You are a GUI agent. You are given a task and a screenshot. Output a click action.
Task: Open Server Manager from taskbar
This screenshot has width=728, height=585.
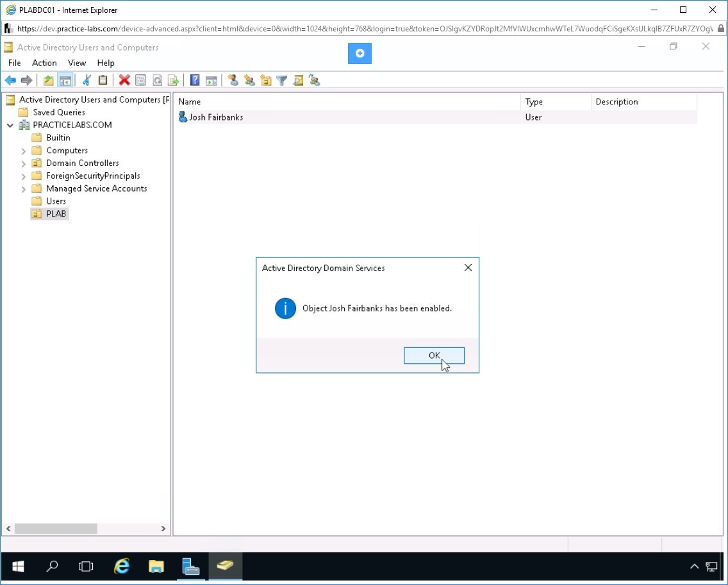[191, 566]
